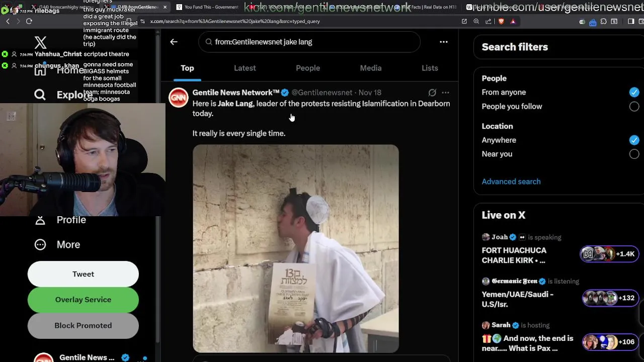The image size is (644, 362).
Task: Open the Advanced search link
Action: (511, 182)
